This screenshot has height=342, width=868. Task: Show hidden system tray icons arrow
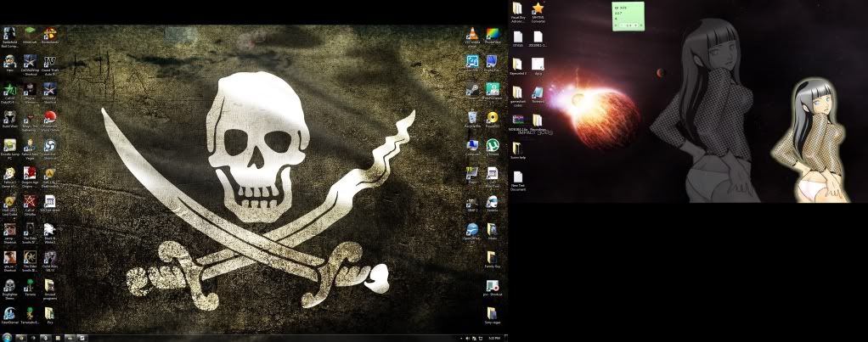tap(462, 338)
